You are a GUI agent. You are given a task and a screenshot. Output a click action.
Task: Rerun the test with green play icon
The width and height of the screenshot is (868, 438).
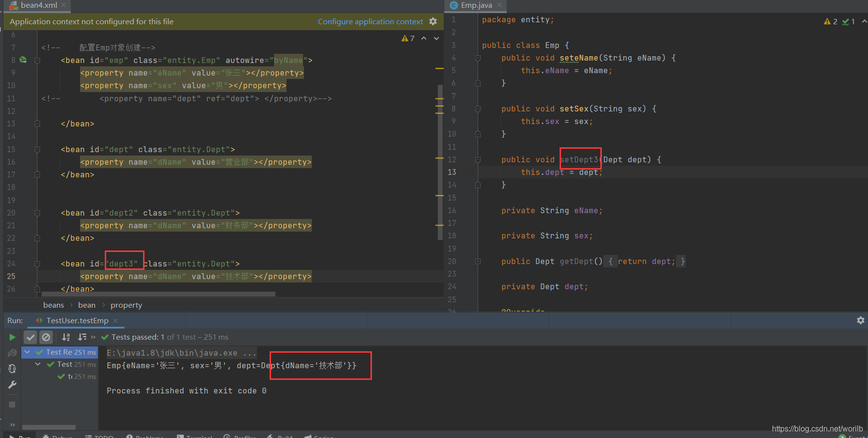click(12, 337)
